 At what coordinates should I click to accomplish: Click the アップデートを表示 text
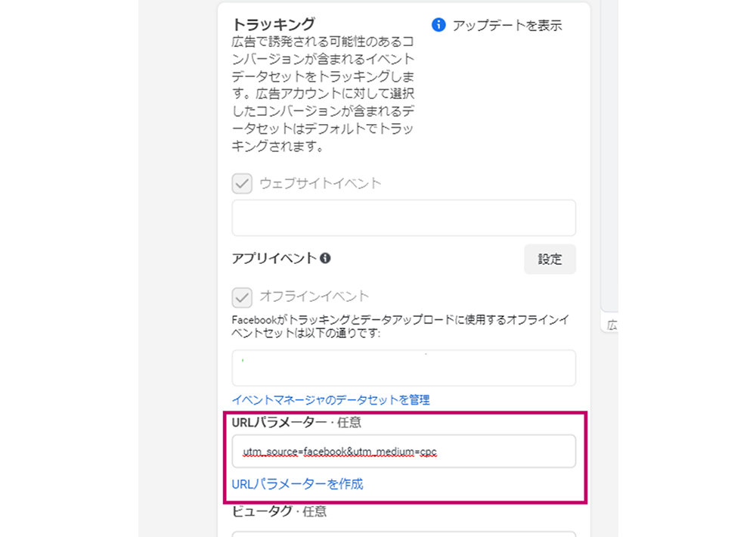pos(507,26)
